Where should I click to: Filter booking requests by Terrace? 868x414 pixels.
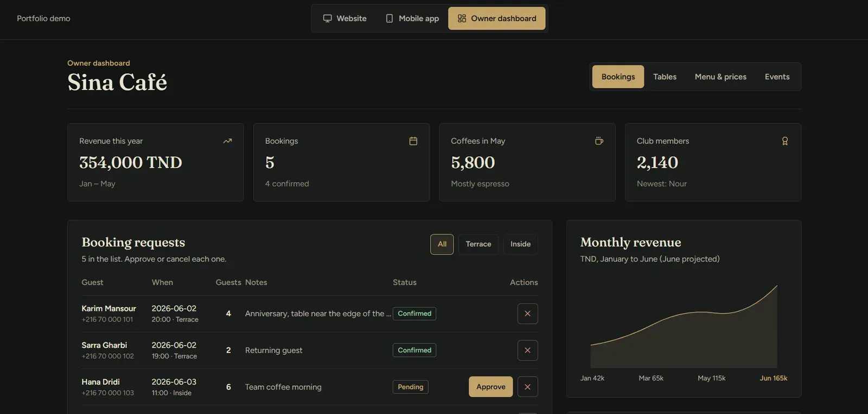(478, 244)
